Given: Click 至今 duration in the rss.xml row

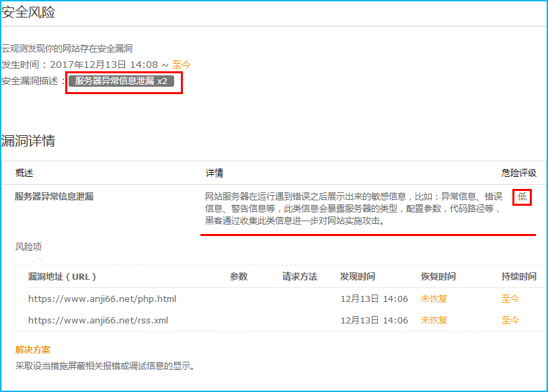Looking at the screenshot, I should click(x=510, y=320).
